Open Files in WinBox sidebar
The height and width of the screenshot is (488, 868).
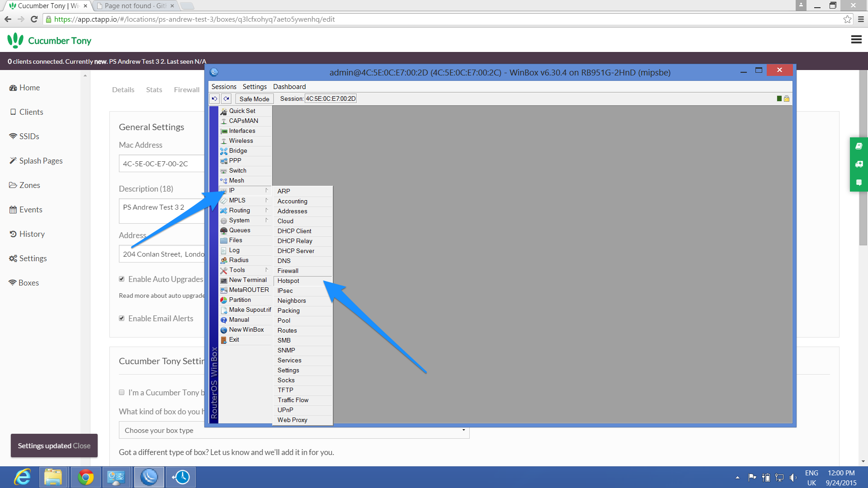tap(245, 240)
